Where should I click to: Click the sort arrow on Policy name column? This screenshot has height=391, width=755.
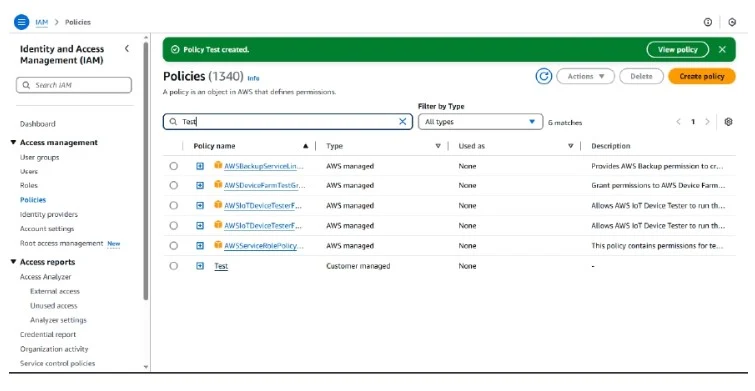pos(305,146)
